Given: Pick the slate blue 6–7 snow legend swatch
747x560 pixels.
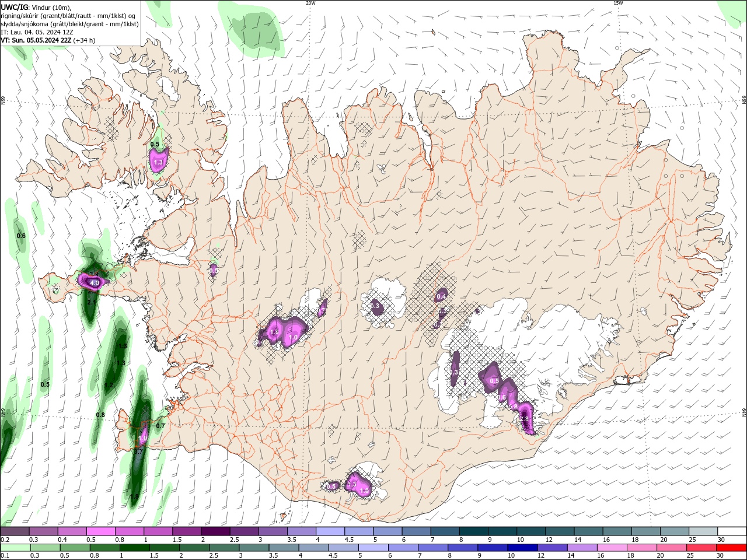Looking at the screenshot, I should coord(416,531).
